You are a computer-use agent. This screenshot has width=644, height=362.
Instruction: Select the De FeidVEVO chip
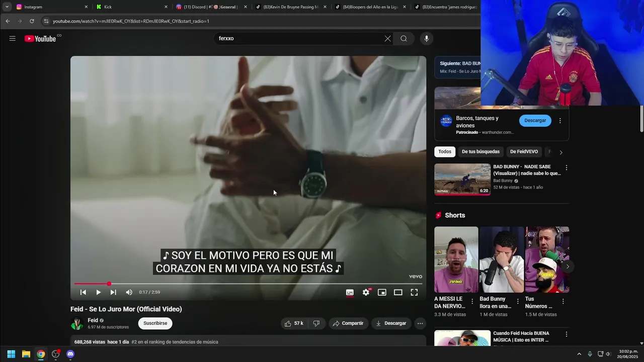(524, 152)
